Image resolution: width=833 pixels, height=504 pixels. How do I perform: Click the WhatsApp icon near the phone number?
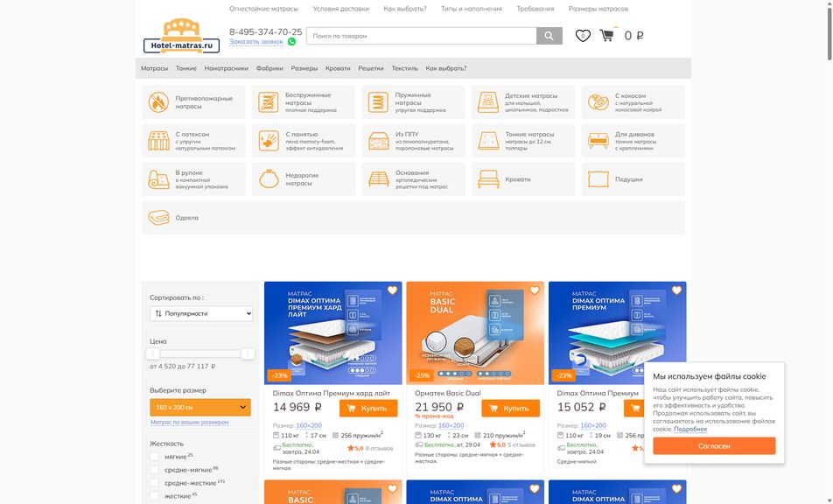(291, 41)
